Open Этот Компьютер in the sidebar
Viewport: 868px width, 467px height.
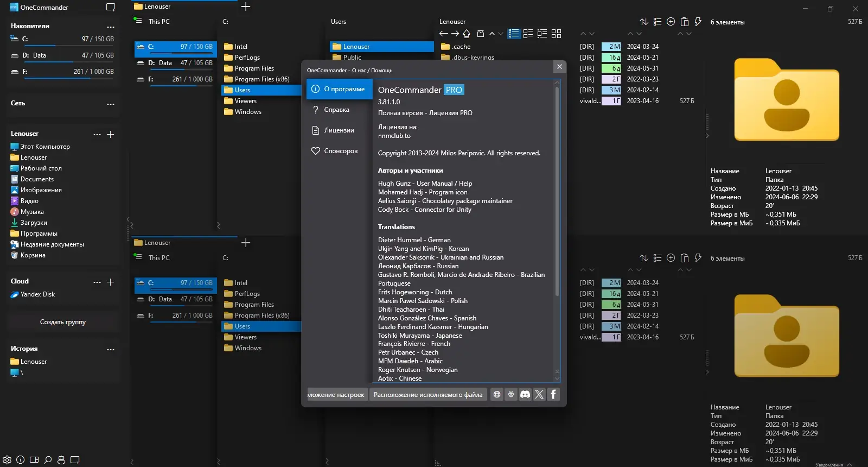point(40,147)
